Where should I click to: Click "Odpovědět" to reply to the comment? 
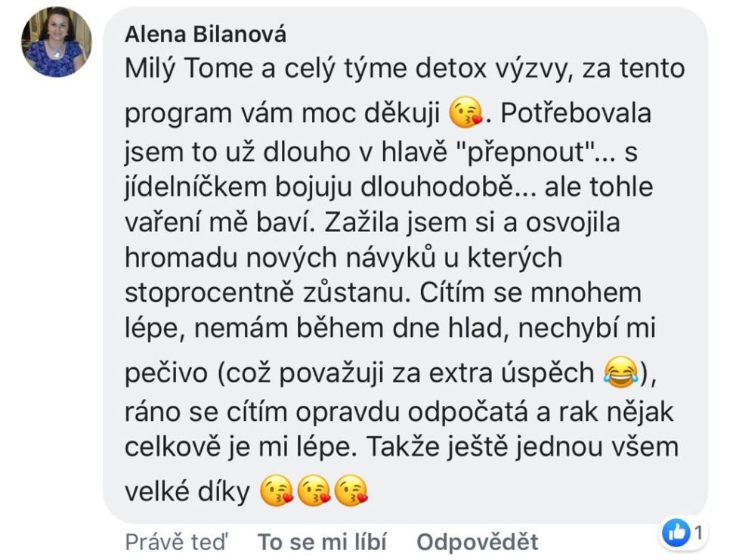478,542
